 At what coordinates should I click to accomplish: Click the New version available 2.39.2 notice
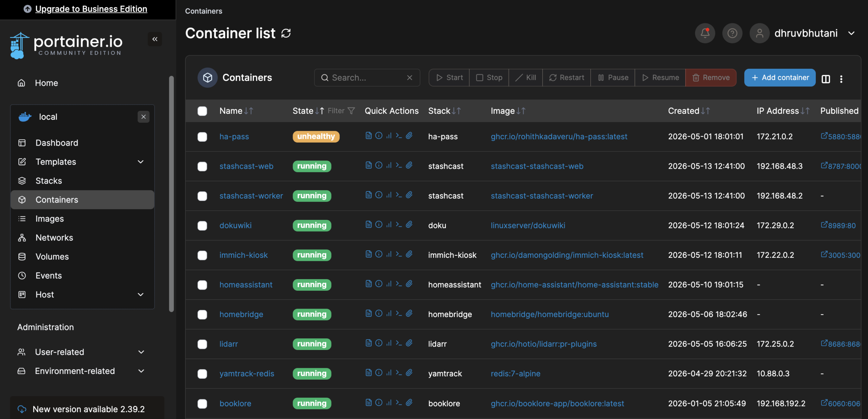coord(87,409)
